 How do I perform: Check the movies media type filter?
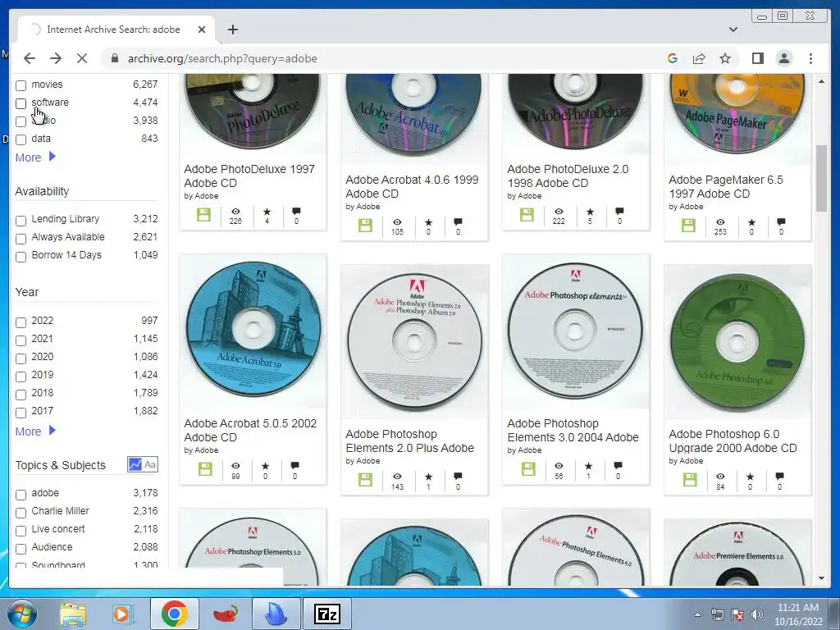click(21, 85)
